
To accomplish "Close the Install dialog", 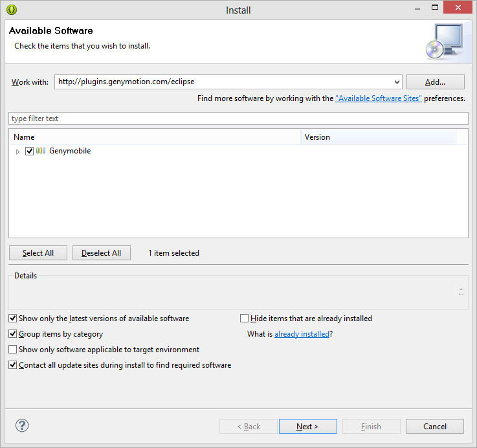I will (x=458, y=8).
